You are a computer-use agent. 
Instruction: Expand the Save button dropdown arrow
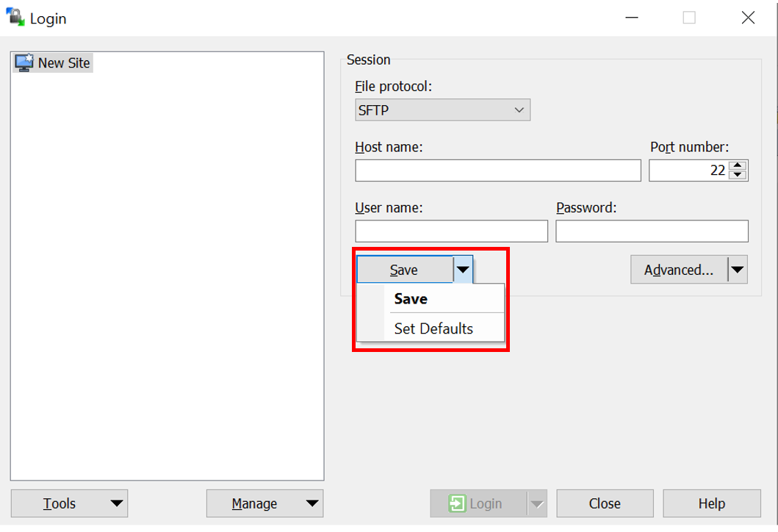462,270
